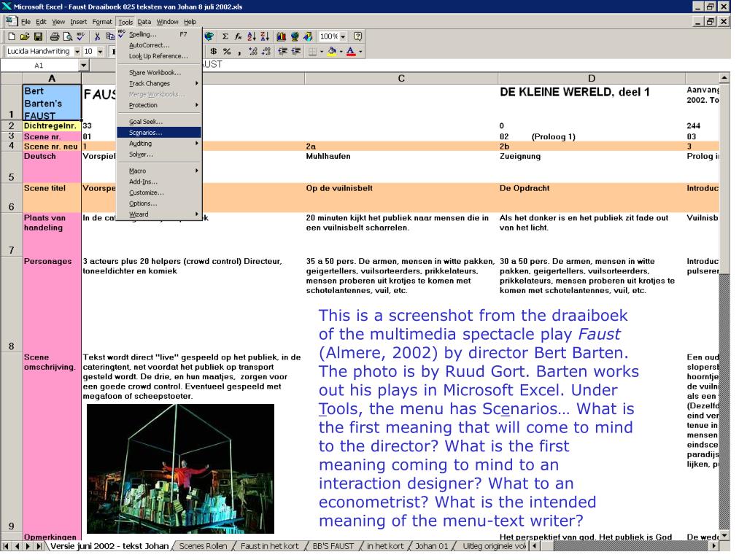The width and height of the screenshot is (747, 560).
Task: Select Scenarios... in Tools menu
Action: tap(158, 133)
